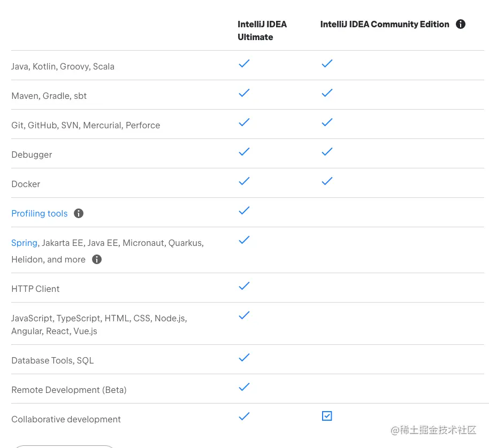Click Community checkmark for Maven, Gradle, sbt
Image resolution: width=489 pixels, height=448 pixels.
327,93
